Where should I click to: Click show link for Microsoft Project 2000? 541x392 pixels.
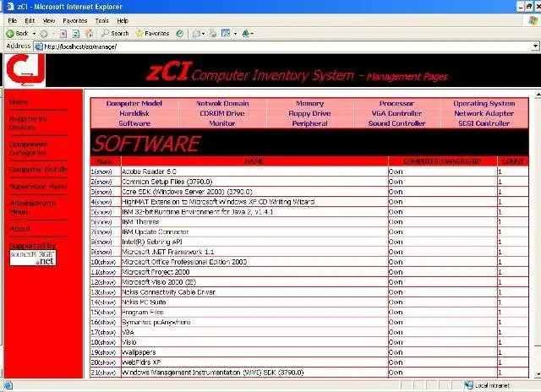click(106, 272)
